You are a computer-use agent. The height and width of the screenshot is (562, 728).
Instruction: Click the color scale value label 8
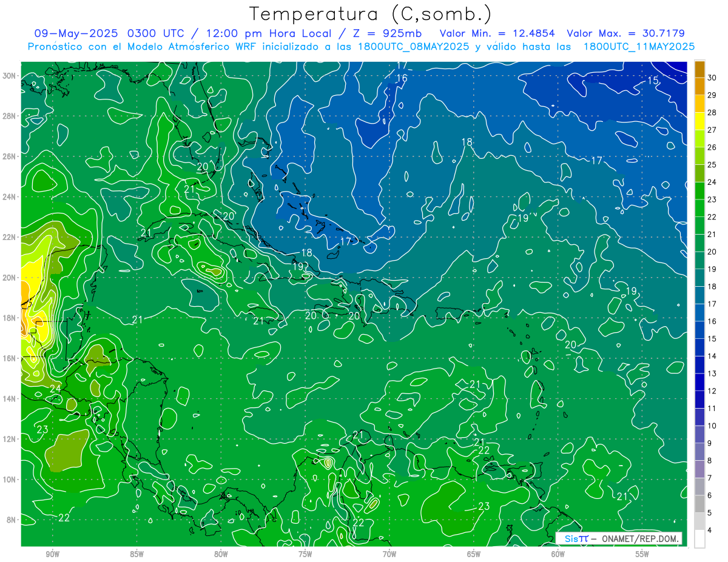(710, 461)
